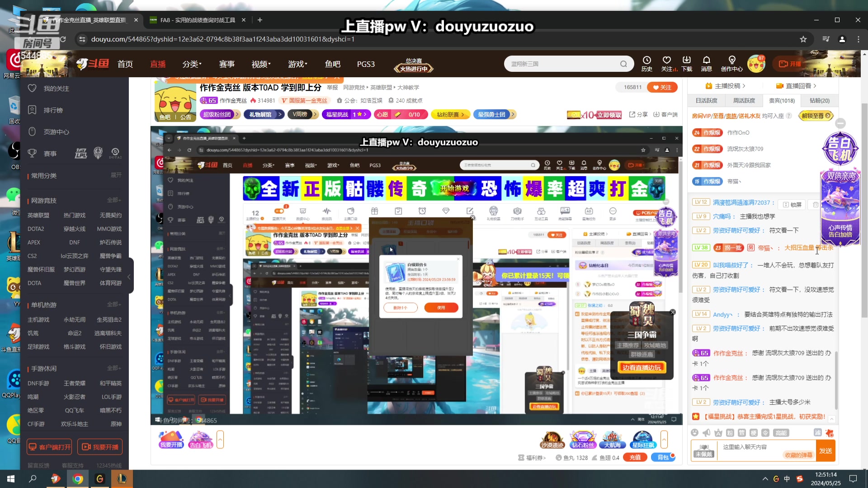Go to 首页 in navigation

[x=125, y=64]
